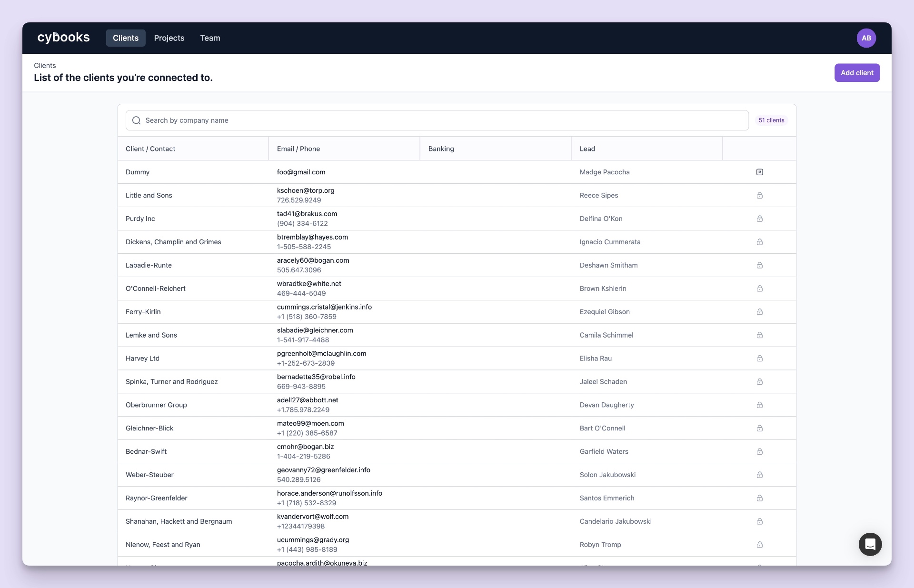Click phone number (904) 334-6122
The height and width of the screenshot is (588, 914).
[302, 224]
